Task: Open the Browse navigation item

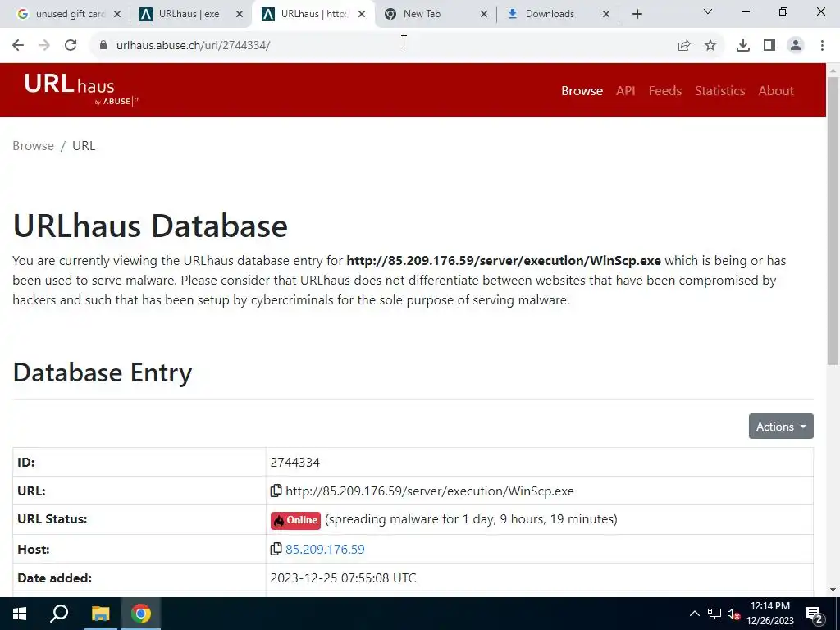Action: (x=582, y=90)
